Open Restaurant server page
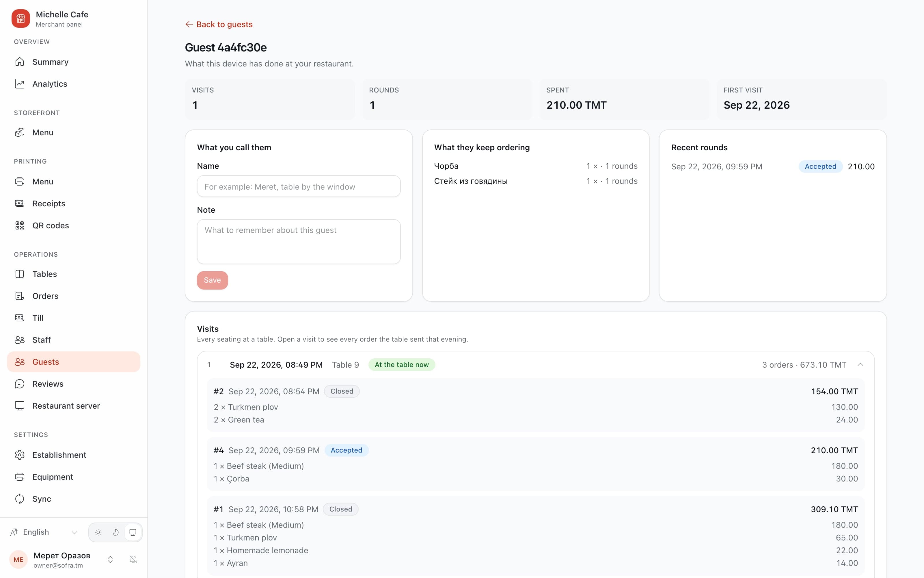 pyautogui.click(x=74, y=405)
